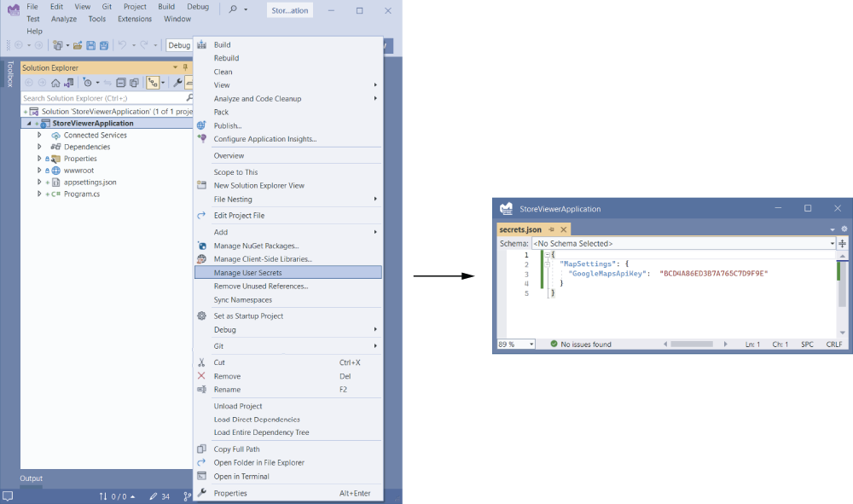Click the pin icon on secrets.json tab

point(552,229)
